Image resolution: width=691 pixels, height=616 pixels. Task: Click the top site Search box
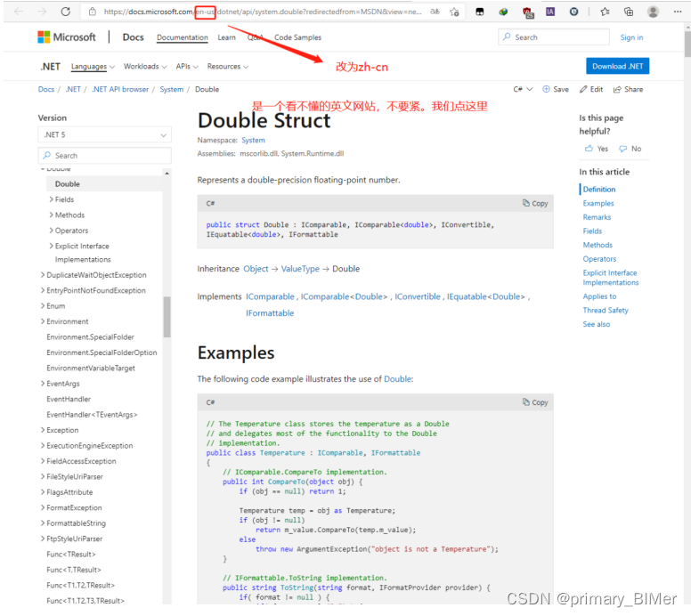(554, 37)
